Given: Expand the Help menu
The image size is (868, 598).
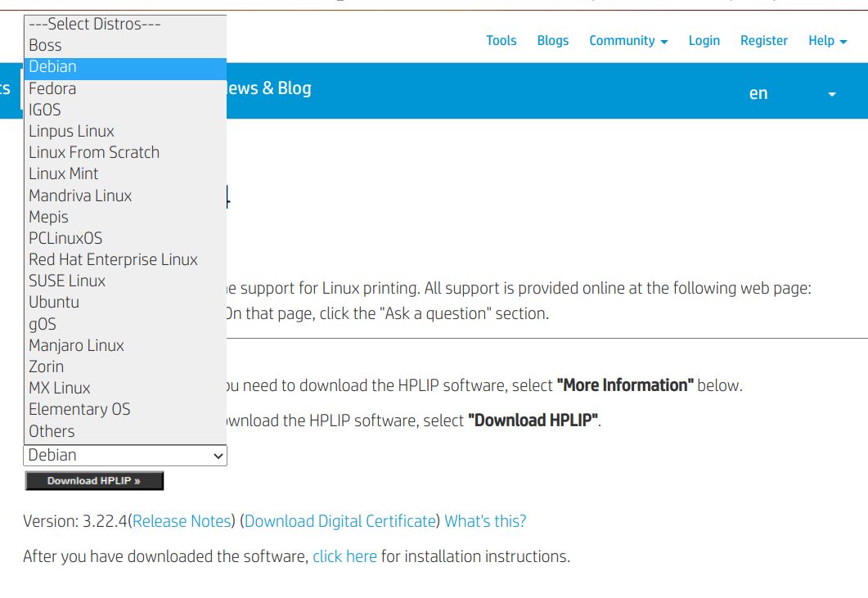Looking at the screenshot, I should (828, 41).
